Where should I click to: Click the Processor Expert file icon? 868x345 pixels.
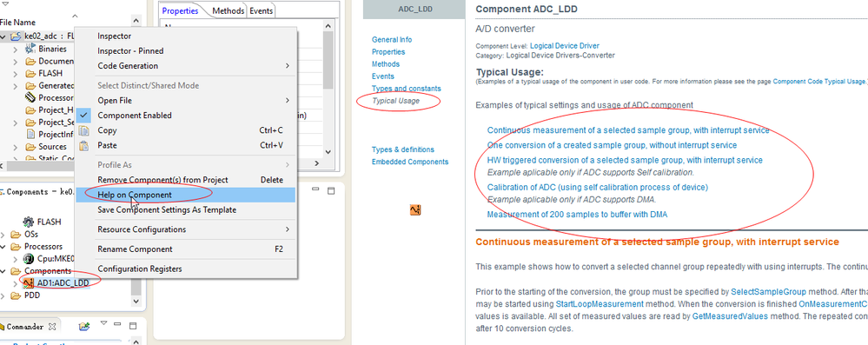[x=30, y=97]
